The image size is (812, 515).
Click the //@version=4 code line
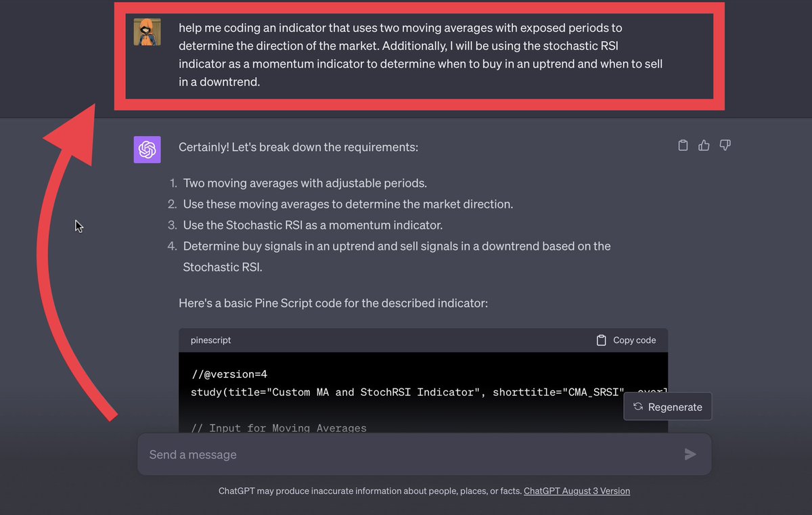pyautogui.click(x=229, y=374)
